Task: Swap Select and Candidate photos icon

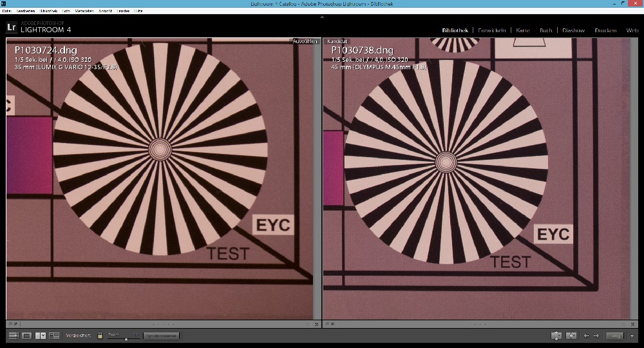Action: point(556,336)
